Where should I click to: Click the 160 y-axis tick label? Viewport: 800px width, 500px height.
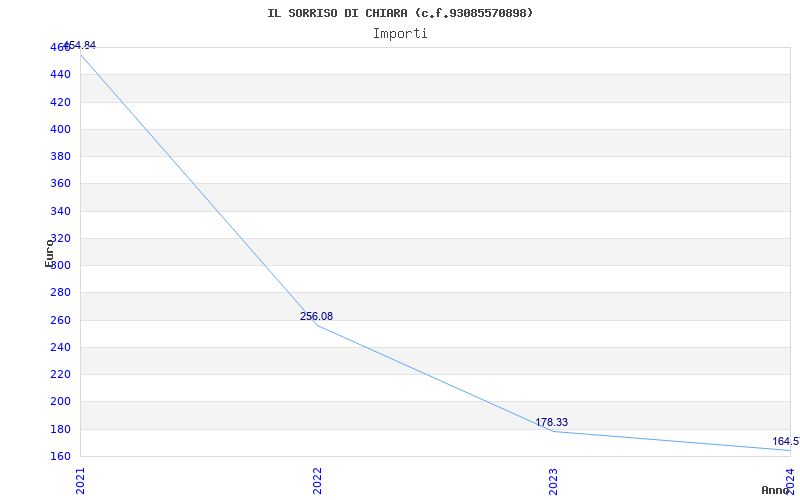60,456
